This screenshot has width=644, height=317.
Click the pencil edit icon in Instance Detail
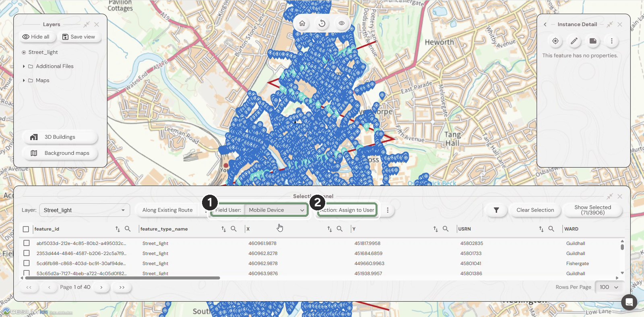(574, 41)
